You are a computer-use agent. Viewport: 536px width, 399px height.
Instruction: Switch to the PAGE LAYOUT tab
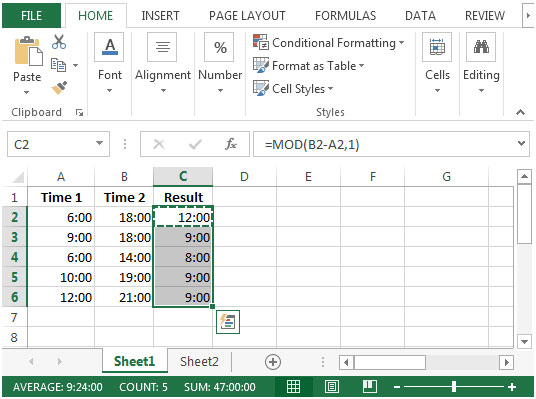[x=247, y=16]
